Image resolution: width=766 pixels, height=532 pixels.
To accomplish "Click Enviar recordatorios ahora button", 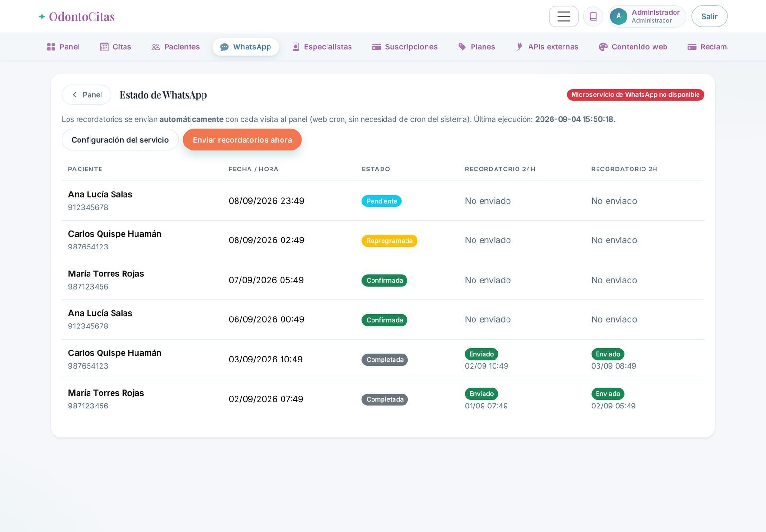I will (x=242, y=140).
